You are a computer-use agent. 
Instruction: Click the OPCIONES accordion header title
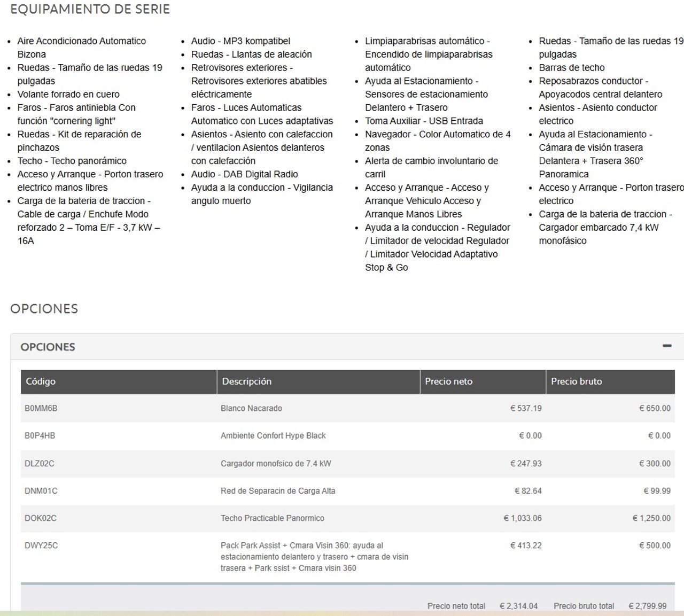click(48, 347)
